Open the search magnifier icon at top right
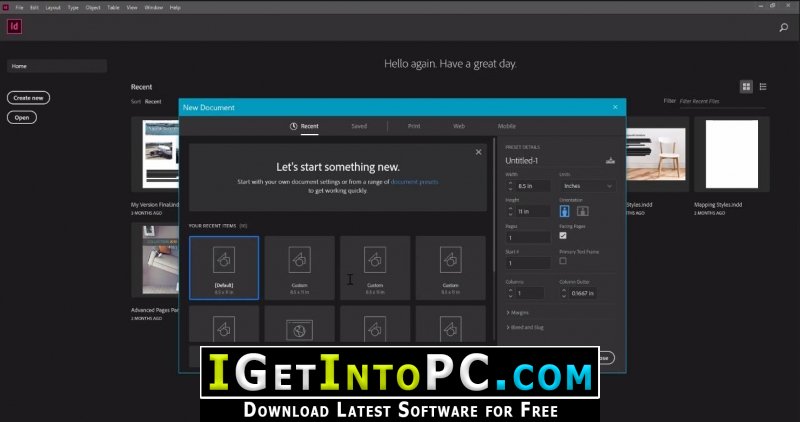Screen dimensions: 800x422 784,28
